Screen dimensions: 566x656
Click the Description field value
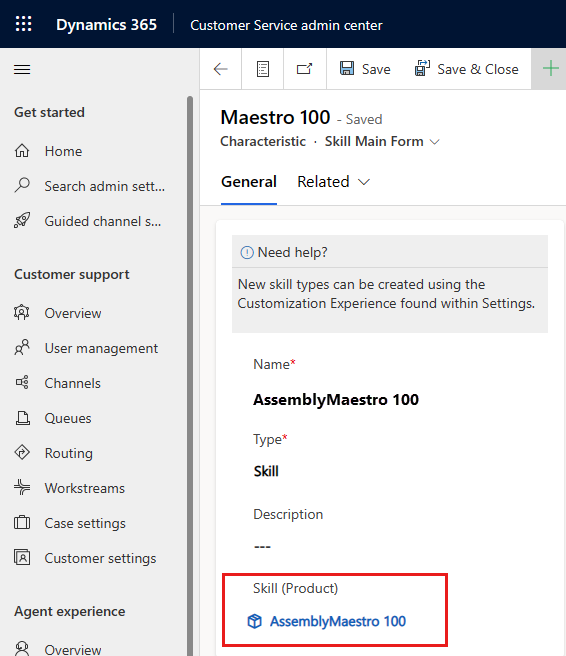[262, 547]
